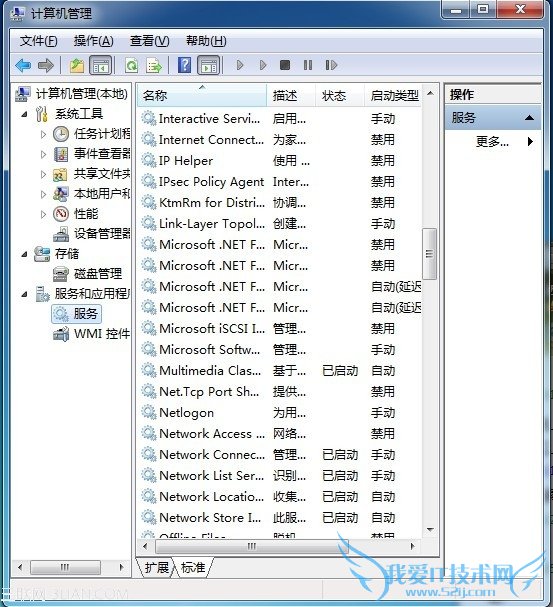Select the Netlogon service
This screenshot has height=607, width=553.
(x=280, y=413)
